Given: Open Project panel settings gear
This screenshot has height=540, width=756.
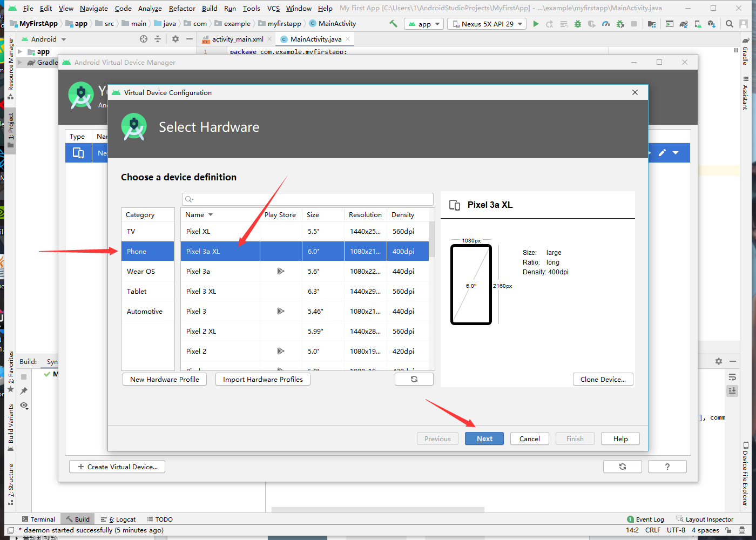Looking at the screenshot, I should click(175, 39).
